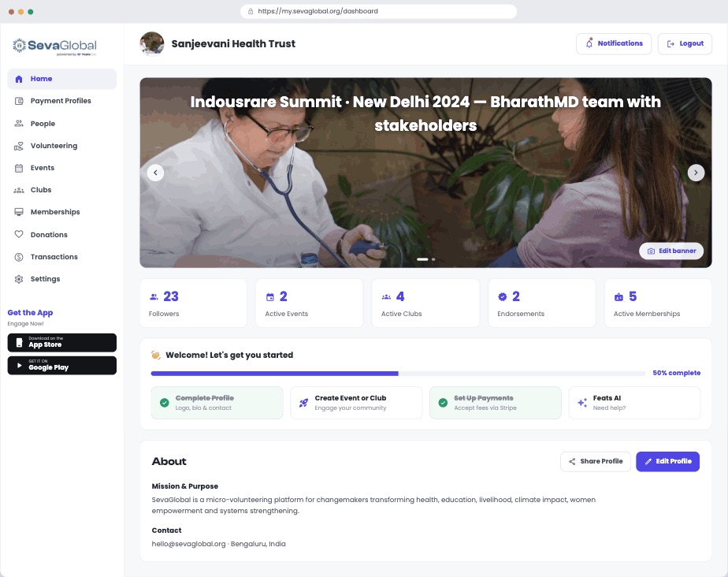Edit the banner image
Viewport: 728px width, 577px height.
click(x=671, y=251)
